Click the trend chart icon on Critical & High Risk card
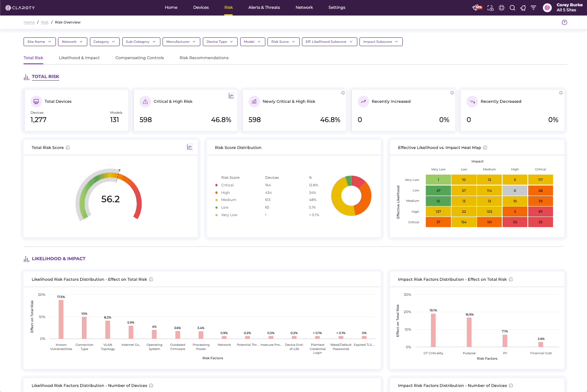 click(231, 95)
